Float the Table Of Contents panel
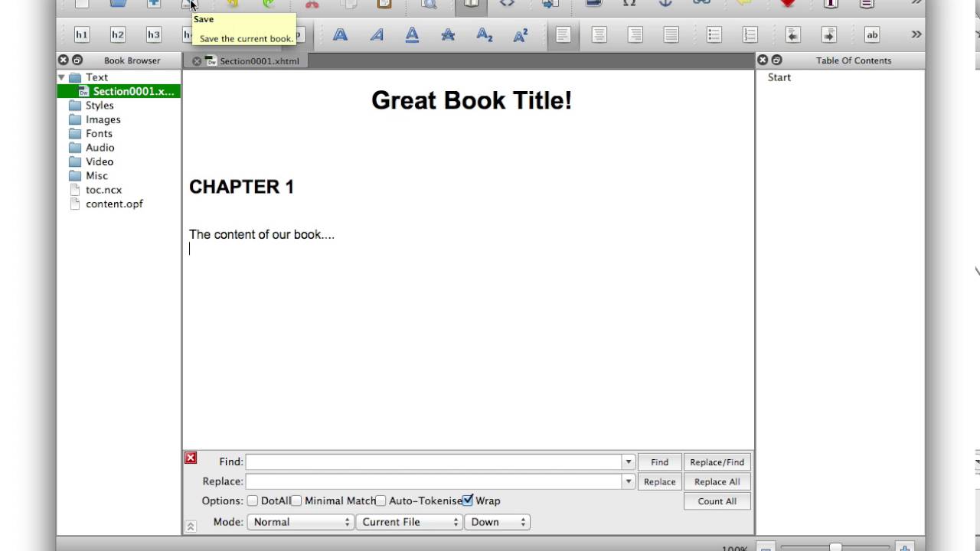 [x=776, y=60]
